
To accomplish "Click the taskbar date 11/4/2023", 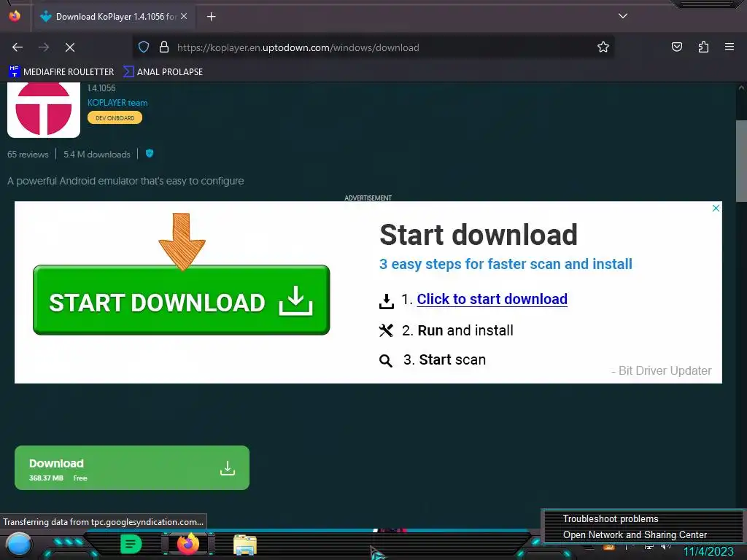I will (708, 551).
